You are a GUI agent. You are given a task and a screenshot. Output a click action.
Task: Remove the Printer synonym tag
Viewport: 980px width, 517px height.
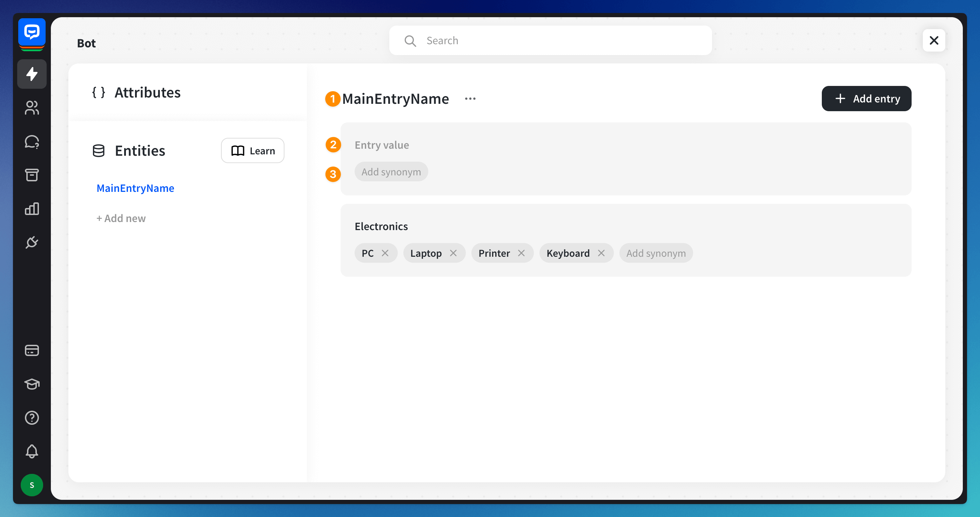click(x=521, y=253)
